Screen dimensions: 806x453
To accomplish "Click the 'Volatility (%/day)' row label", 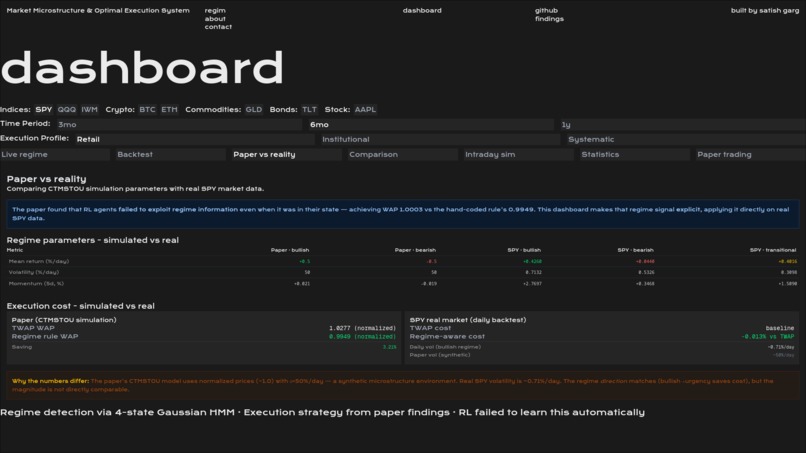I will tap(34, 272).
